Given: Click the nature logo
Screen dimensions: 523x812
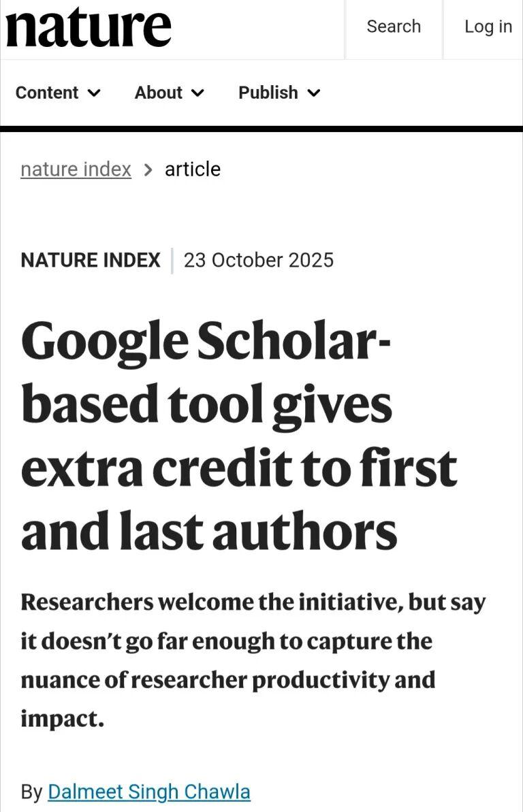Looking at the screenshot, I should pyautogui.click(x=89, y=27).
